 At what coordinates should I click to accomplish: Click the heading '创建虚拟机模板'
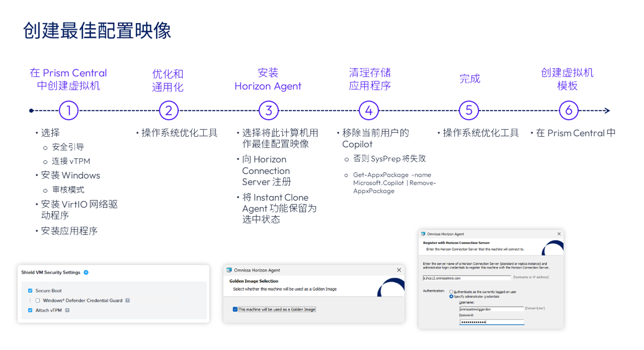(568, 79)
